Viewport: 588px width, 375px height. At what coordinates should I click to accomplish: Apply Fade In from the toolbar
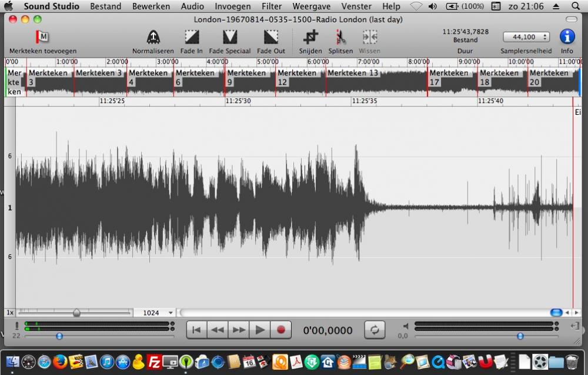[x=192, y=38]
